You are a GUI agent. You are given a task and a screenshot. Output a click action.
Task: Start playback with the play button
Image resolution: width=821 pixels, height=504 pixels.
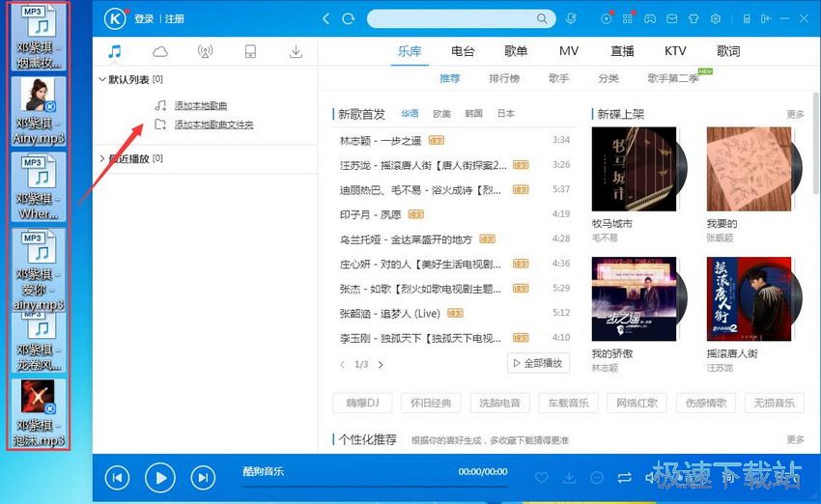[x=160, y=477]
